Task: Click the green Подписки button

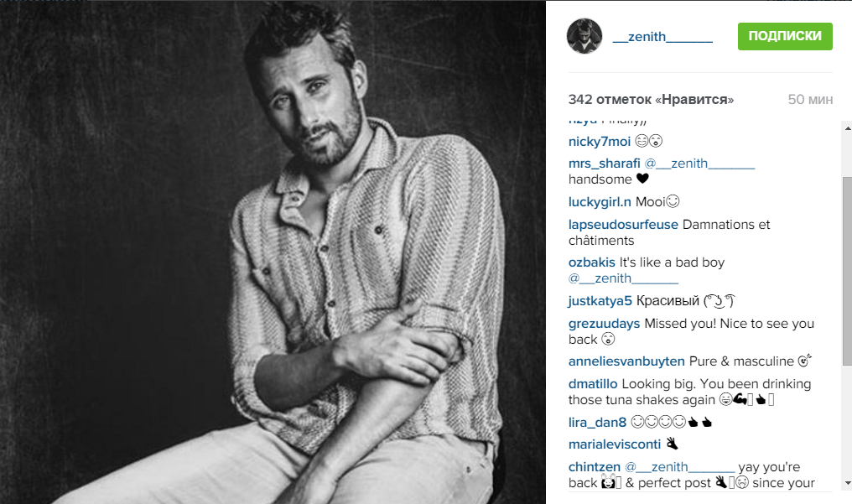Action: [x=785, y=36]
